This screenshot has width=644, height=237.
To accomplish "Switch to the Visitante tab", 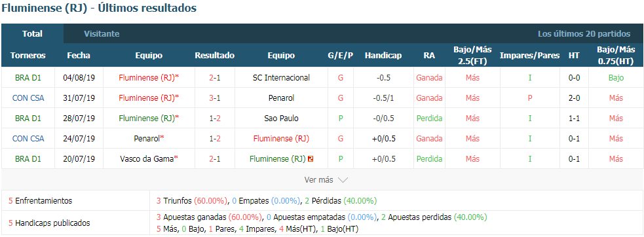I will 102,34.
